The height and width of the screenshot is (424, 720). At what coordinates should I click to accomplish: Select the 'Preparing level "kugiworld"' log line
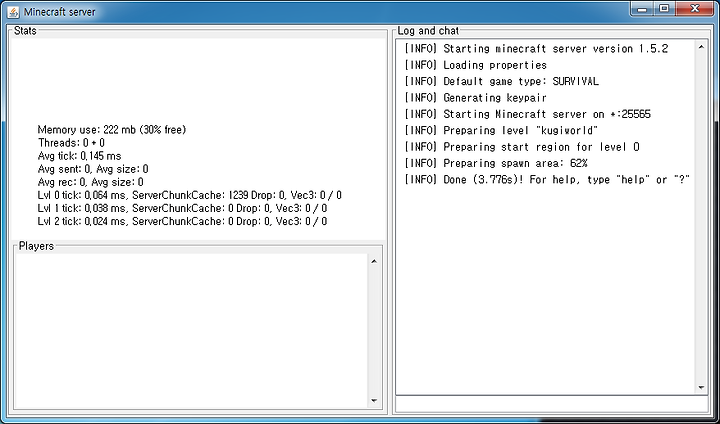pos(501,130)
